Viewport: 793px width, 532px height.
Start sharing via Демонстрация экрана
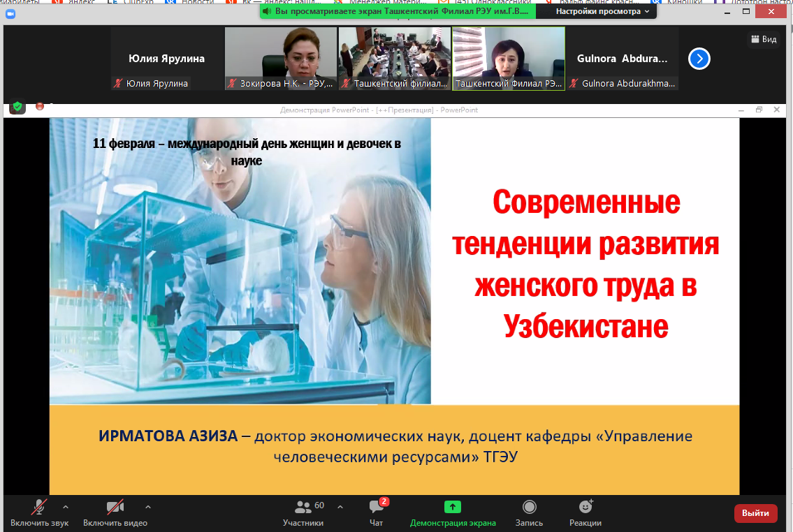click(x=453, y=513)
